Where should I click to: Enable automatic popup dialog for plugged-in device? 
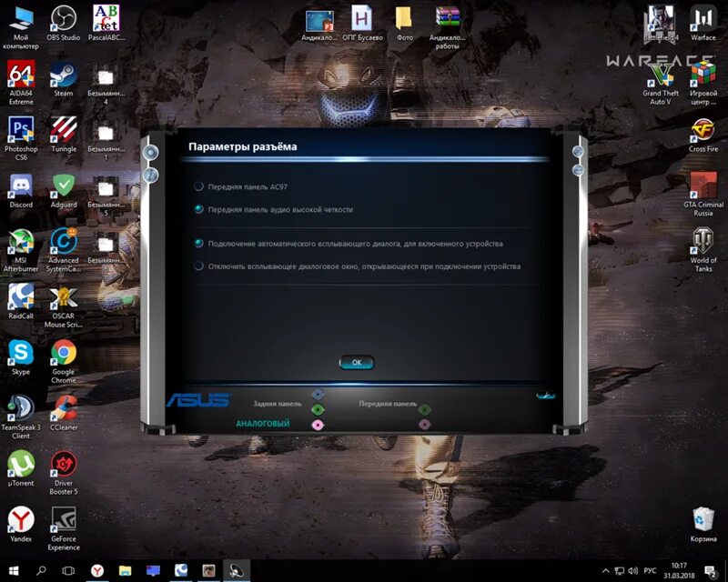click(198, 243)
